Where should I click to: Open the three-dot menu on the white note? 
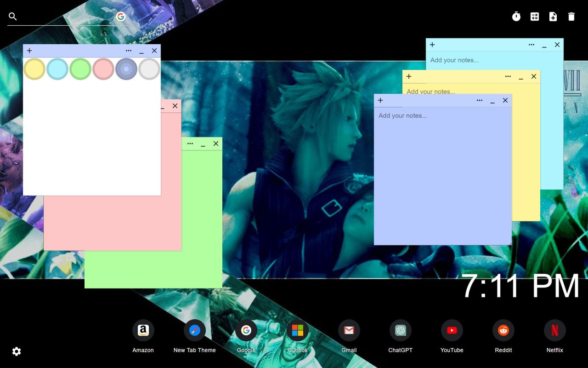click(x=129, y=51)
